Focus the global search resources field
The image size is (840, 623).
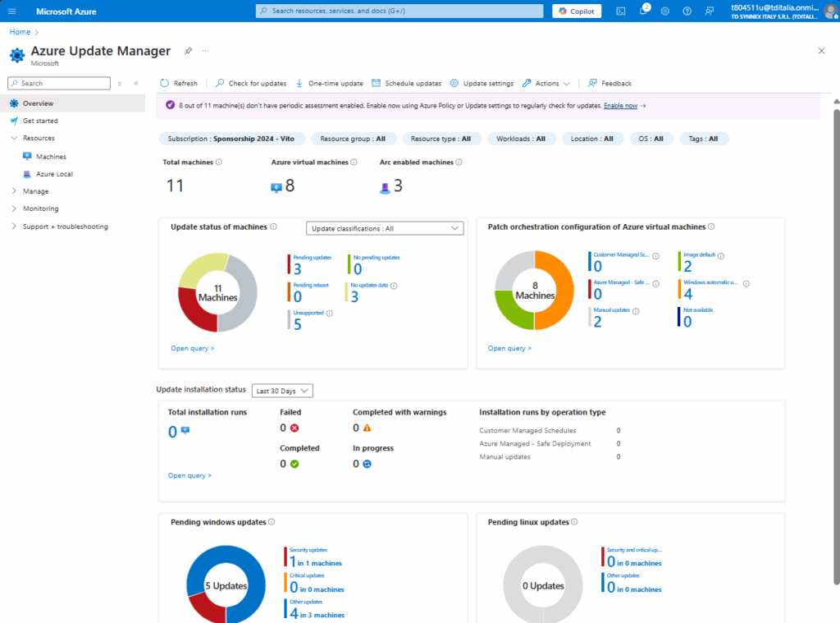[399, 11]
